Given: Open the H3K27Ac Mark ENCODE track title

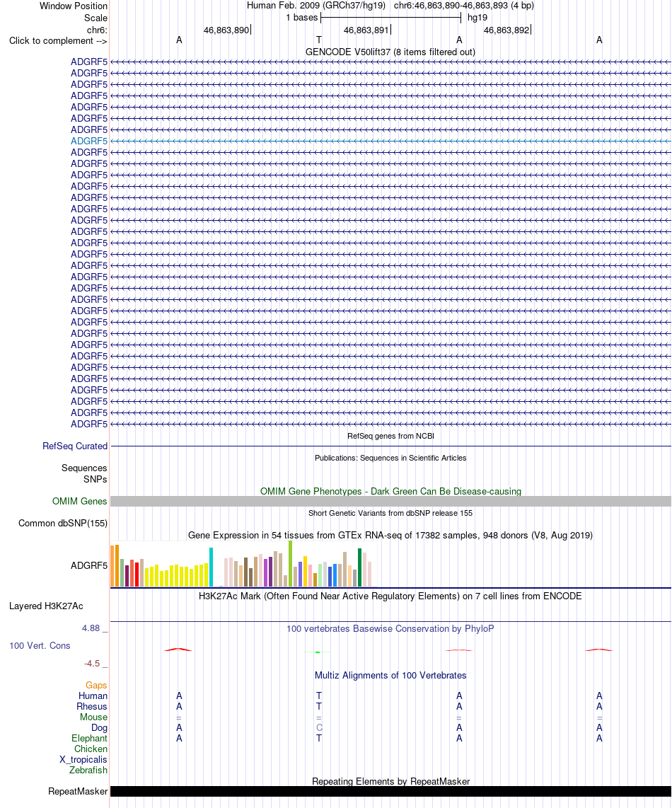Looking at the screenshot, I should [x=390, y=596].
